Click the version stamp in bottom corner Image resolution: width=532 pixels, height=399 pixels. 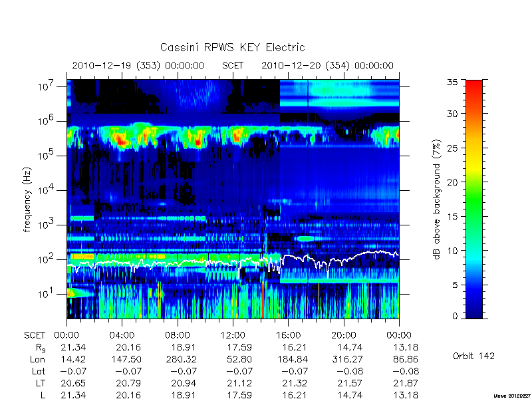pos(513,396)
